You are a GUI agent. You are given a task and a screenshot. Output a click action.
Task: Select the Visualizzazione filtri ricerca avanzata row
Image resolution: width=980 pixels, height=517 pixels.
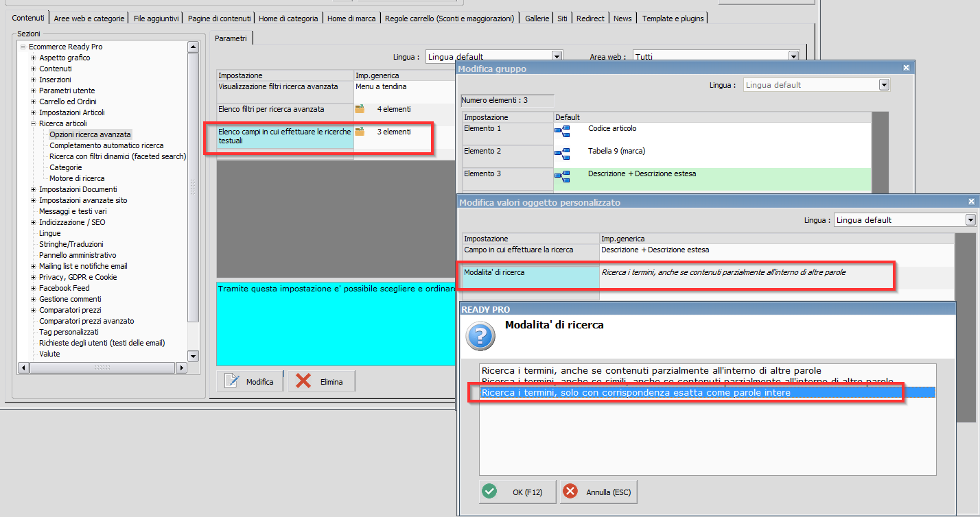click(285, 92)
